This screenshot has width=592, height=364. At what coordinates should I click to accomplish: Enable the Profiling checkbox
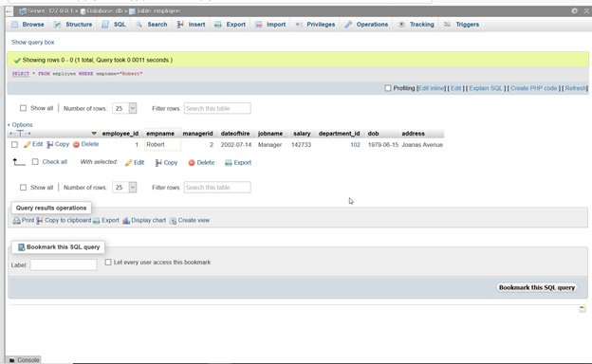coord(388,88)
